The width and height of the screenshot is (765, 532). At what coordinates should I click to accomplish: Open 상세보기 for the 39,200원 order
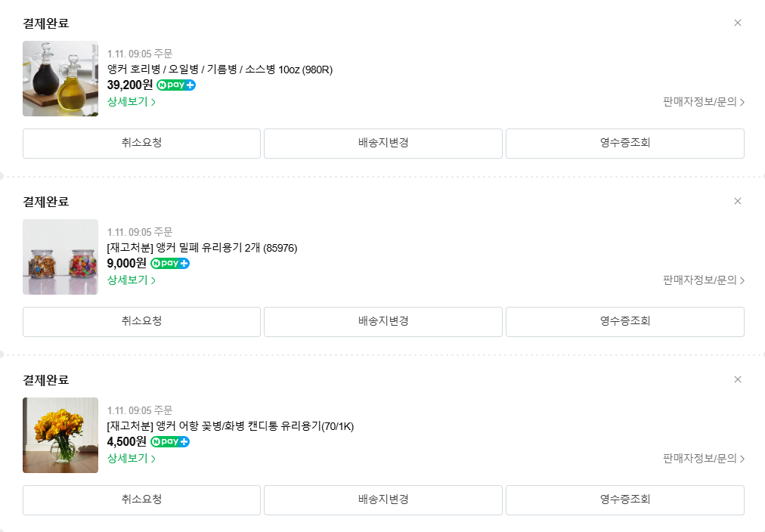click(132, 102)
